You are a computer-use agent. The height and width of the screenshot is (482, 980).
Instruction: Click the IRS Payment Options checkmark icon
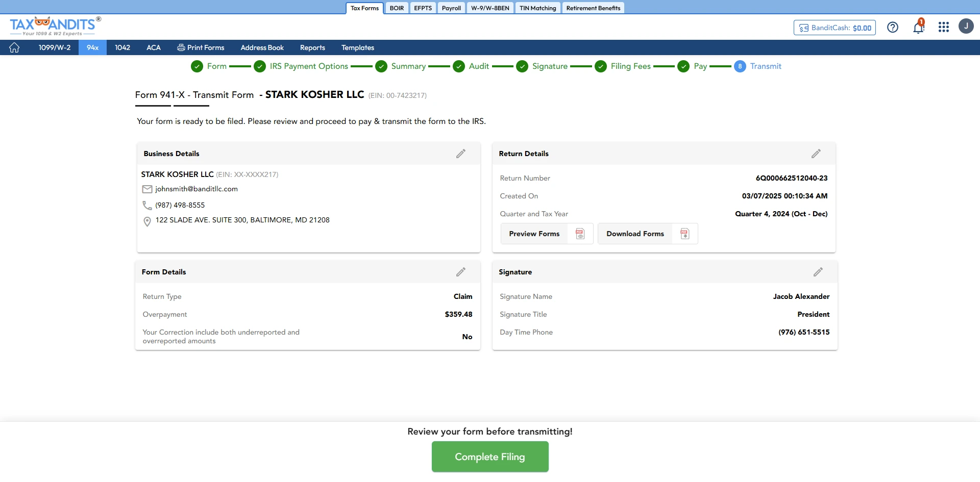click(x=260, y=66)
